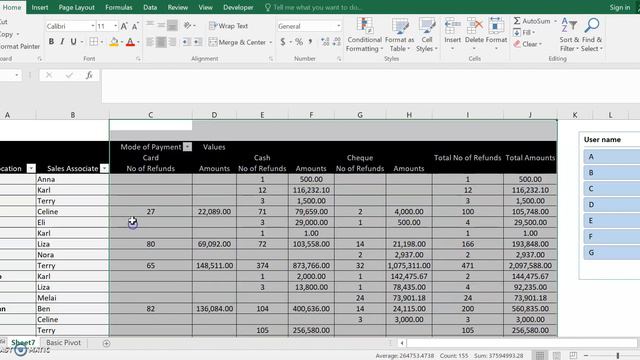Toggle Italic formatting
Screen dimensions: 640x360
[62, 41]
